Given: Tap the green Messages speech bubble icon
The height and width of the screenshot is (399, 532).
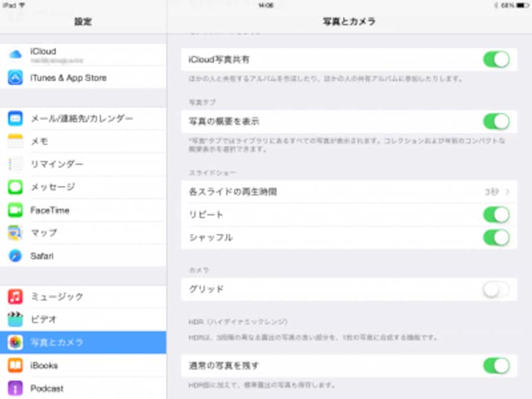Looking at the screenshot, I should click(x=15, y=187).
